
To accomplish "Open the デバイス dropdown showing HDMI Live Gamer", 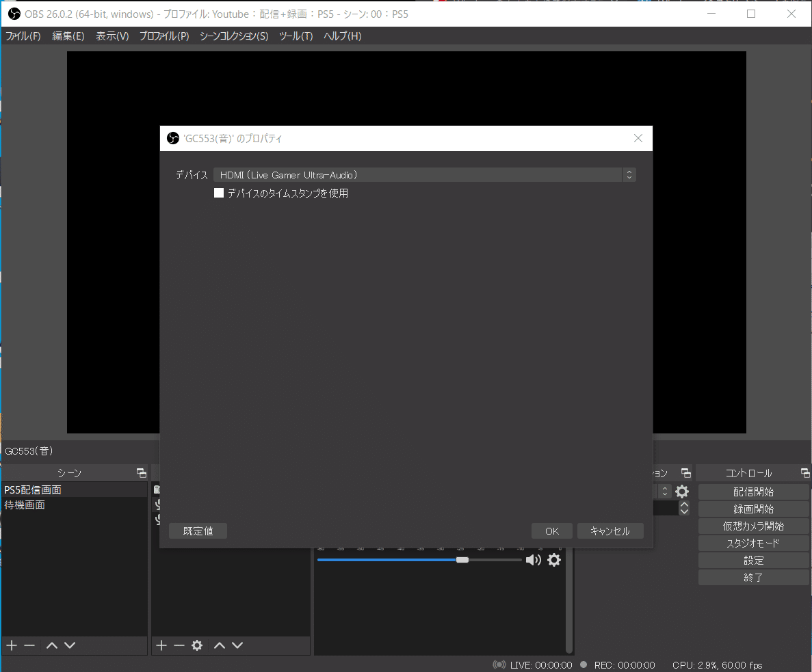I will (425, 175).
